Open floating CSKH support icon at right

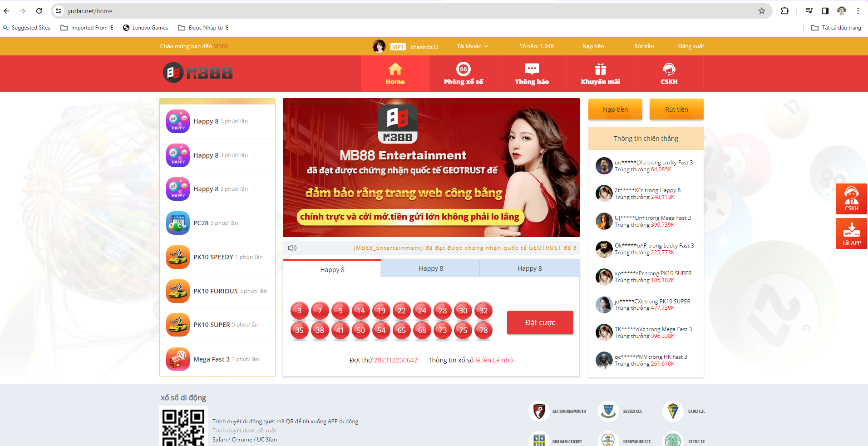click(852, 199)
